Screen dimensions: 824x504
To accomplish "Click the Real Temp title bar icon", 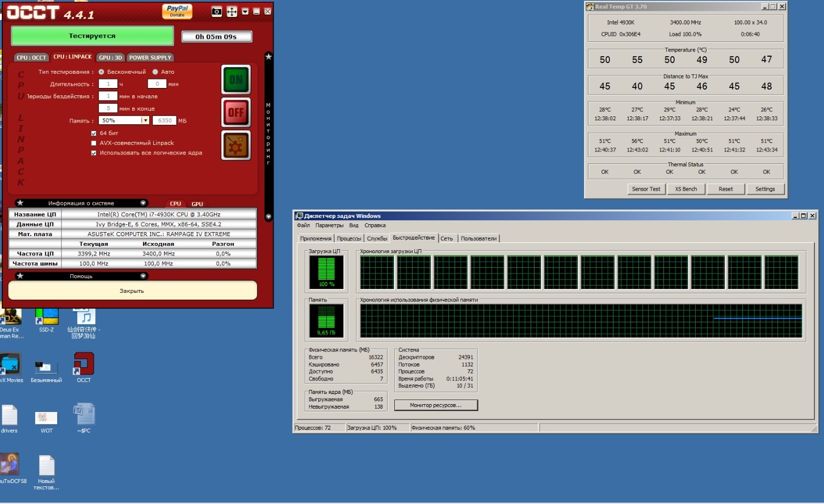I will point(590,7).
